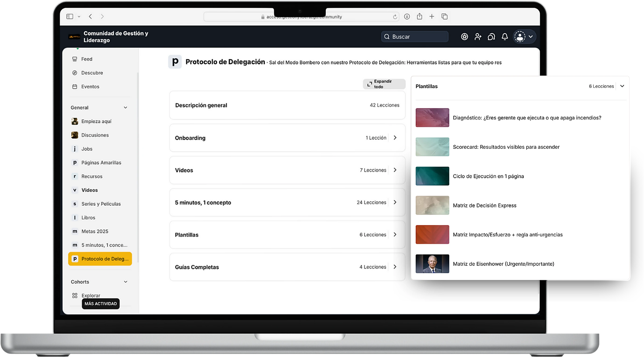Open the profile avatar menu
The image size is (644, 357).
tap(524, 37)
